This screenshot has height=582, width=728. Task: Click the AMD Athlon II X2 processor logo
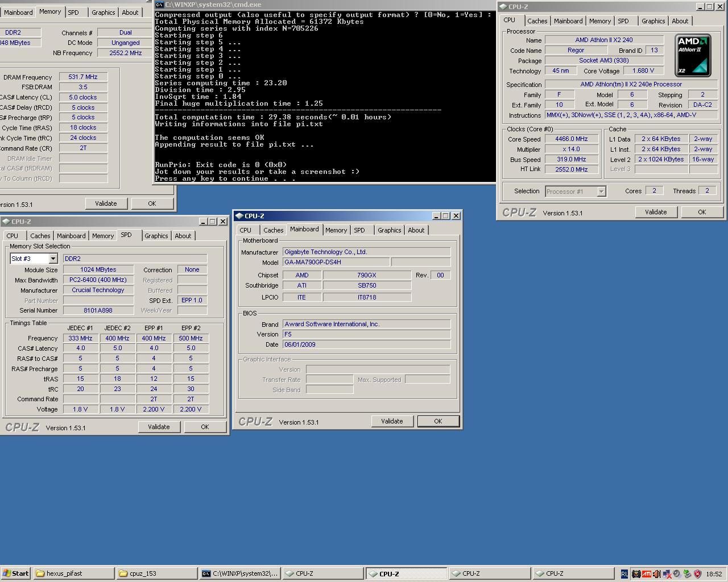tap(693, 55)
